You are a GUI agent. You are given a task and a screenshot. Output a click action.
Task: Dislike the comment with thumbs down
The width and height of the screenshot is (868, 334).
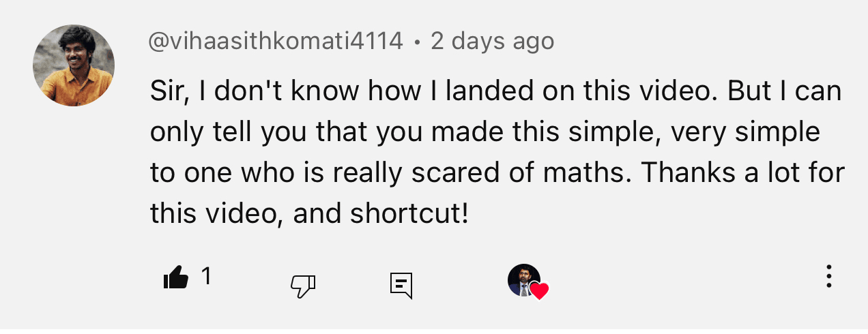point(303,284)
